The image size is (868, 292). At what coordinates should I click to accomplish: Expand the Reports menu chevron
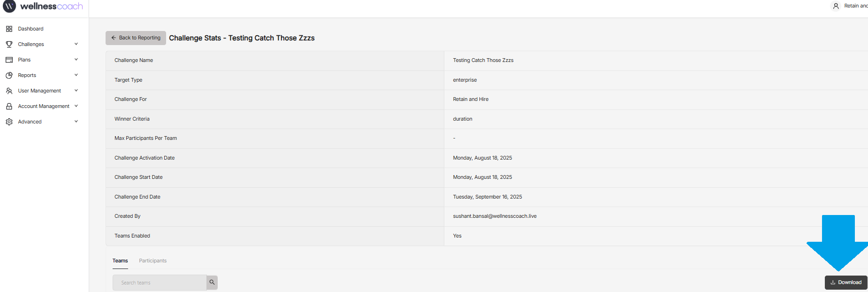tap(76, 75)
